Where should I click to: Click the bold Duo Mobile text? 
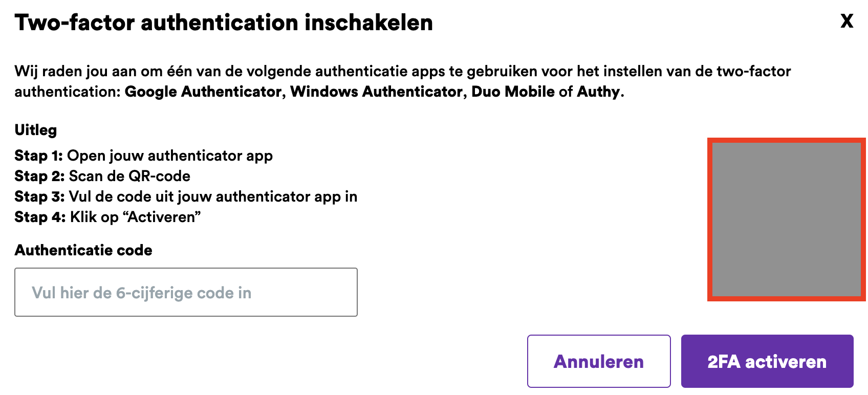512,92
